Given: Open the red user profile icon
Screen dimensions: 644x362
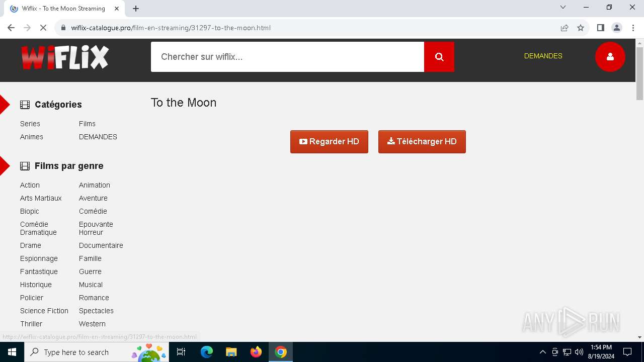Looking at the screenshot, I should point(610,57).
